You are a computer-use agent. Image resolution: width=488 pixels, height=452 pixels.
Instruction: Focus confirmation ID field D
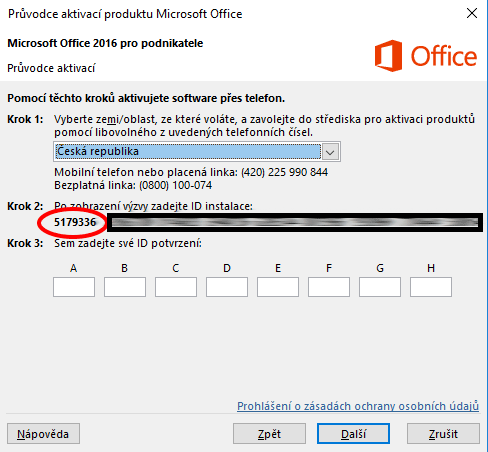pos(227,287)
